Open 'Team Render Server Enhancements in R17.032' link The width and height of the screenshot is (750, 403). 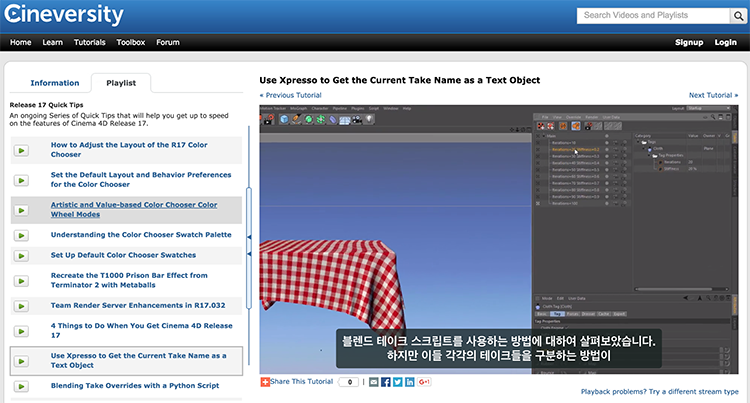pos(138,305)
